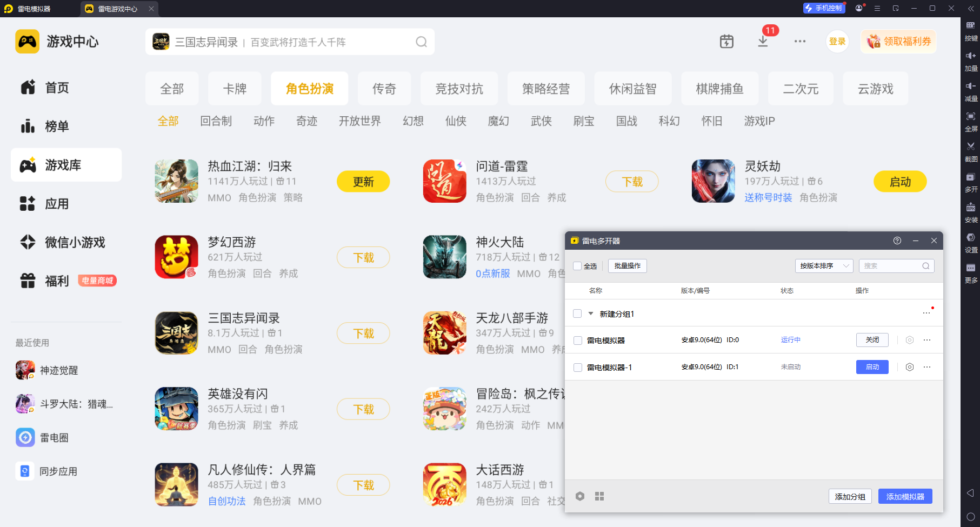
Task: Filter by 回合制 sub-category
Action: pyautogui.click(x=216, y=121)
